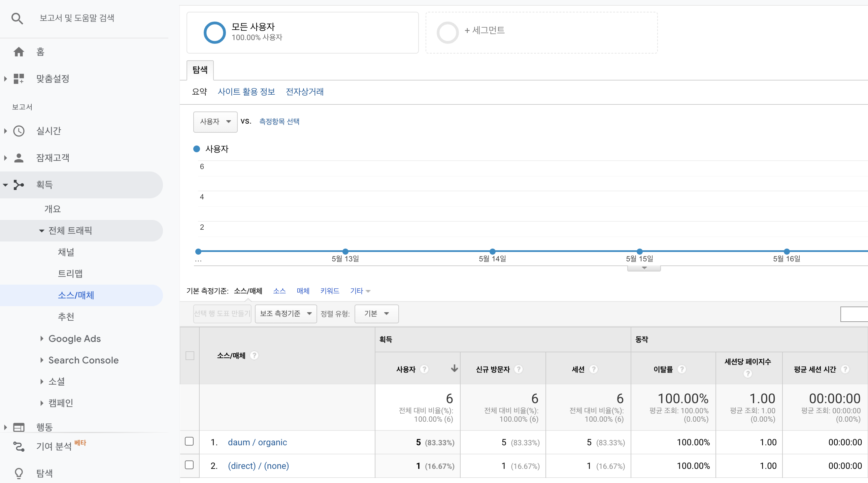The height and width of the screenshot is (483, 868).
Task: Expand the Google Ads sidebar section
Action: point(74,339)
